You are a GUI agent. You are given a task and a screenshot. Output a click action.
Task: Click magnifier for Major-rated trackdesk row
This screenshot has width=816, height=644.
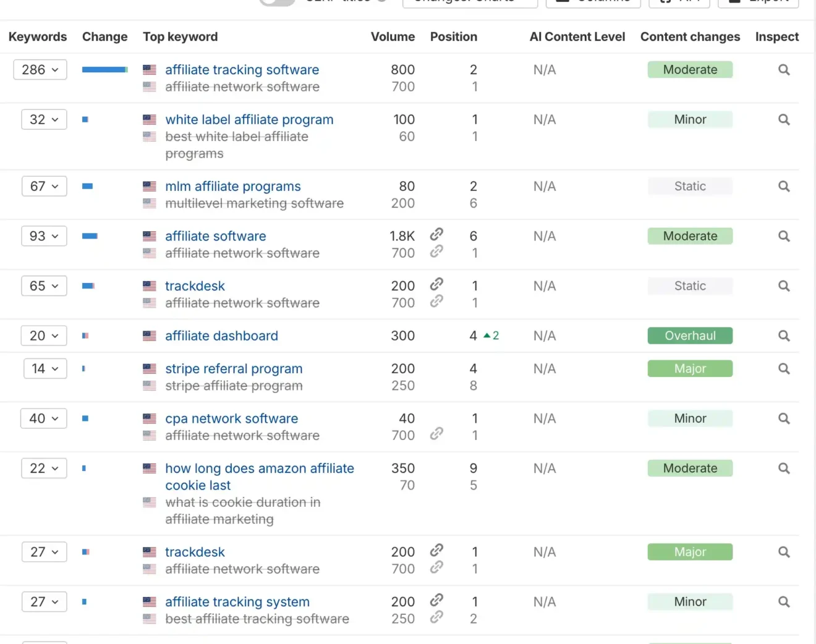click(x=784, y=553)
